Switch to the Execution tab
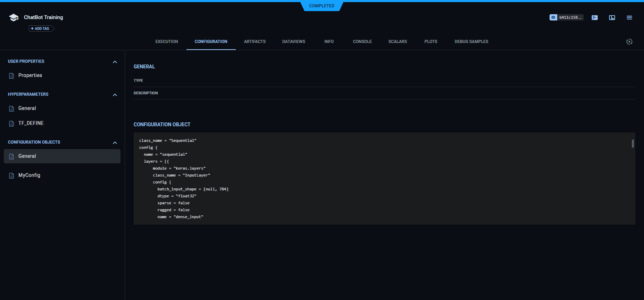Viewport: 644px width, 300px height. click(x=167, y=42)
